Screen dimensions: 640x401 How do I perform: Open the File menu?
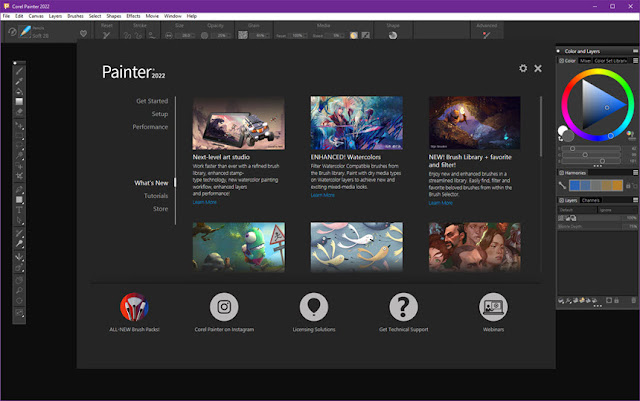tap(6, 16)
